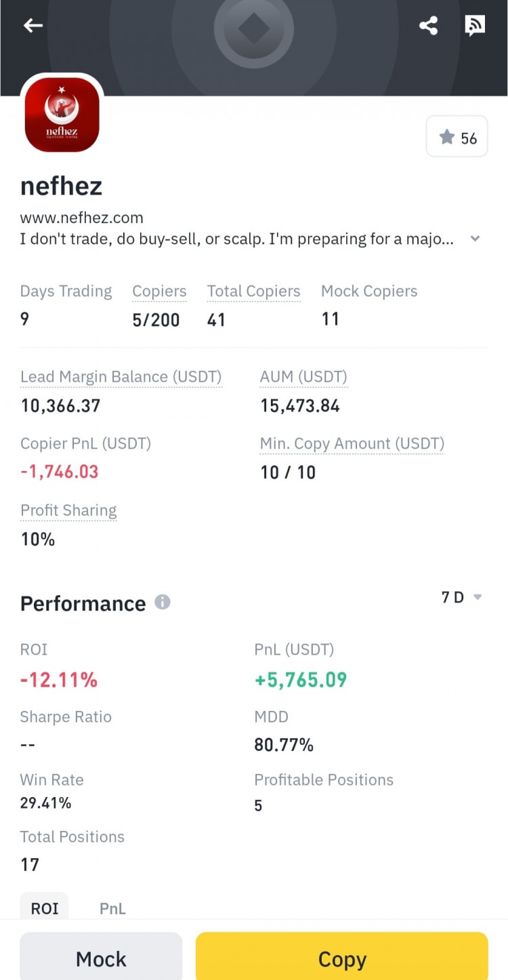Image resolution: width=508 pixels, height=980 pixels.
Task: Tap the yellow Copy button
Action: [342, 958]
